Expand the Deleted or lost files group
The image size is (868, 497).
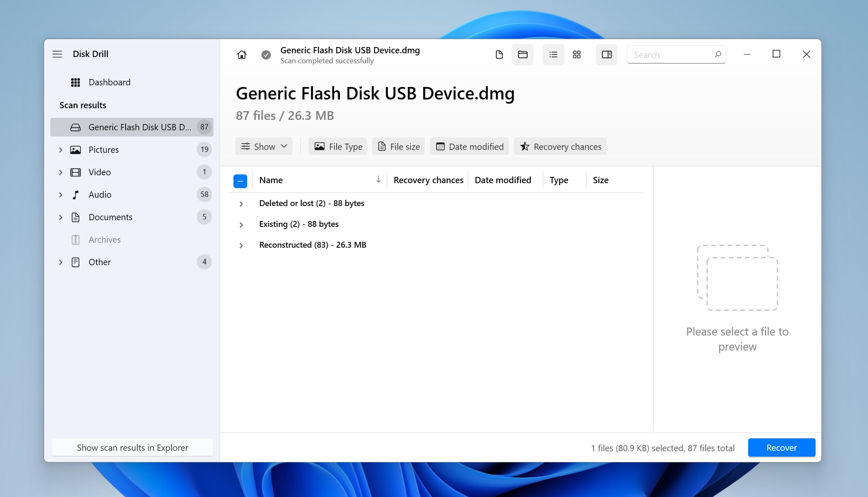pos(242,203)
